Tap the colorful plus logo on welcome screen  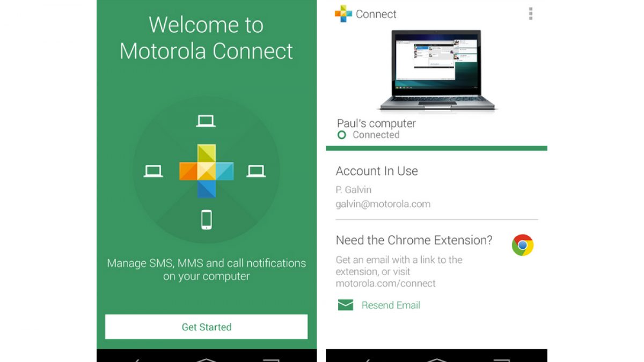pos(206,171)
